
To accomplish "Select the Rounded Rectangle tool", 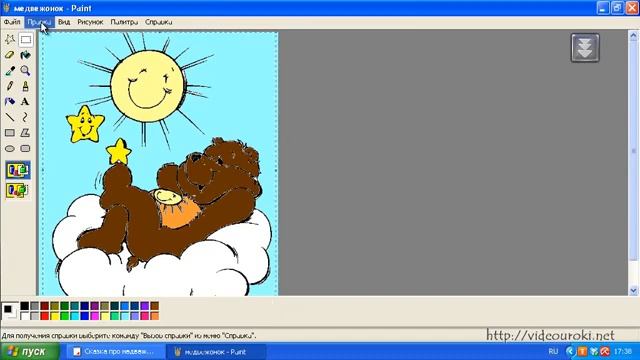I will point(25,149).
